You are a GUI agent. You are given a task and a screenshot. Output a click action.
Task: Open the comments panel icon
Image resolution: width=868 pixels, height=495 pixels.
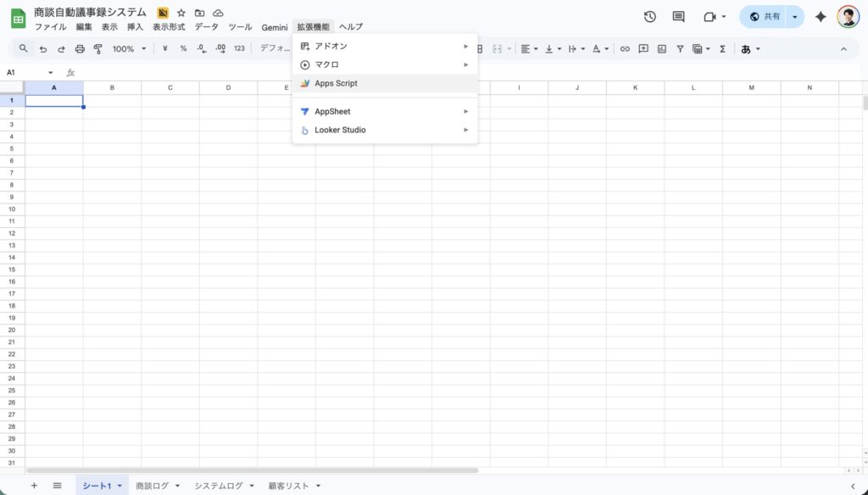coord(678,17)
